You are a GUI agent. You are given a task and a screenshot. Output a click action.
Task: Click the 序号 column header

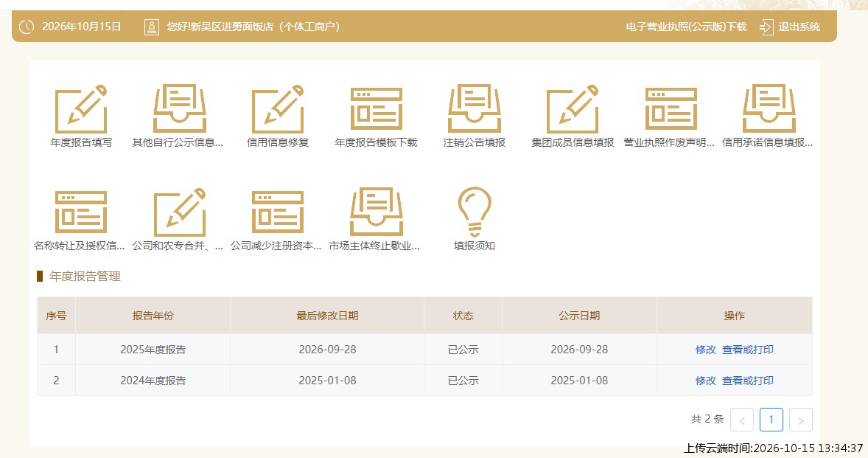[x=56, y=316]
